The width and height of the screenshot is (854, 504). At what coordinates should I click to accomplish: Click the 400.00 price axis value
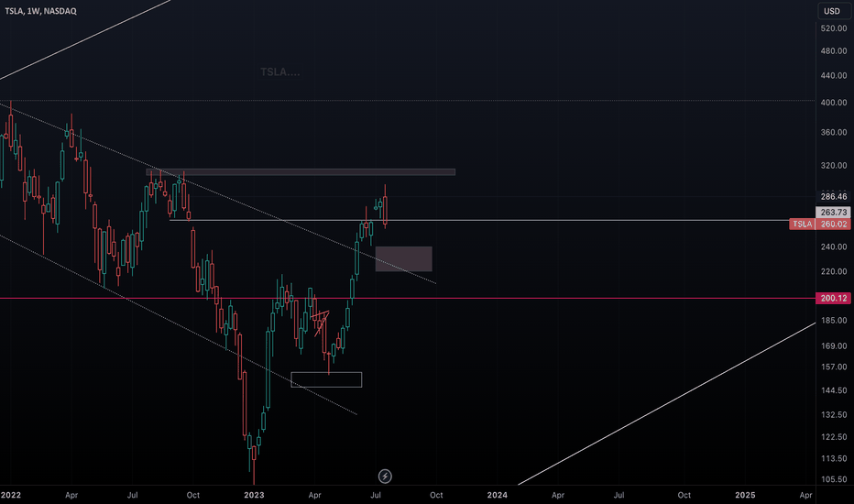[833, 103]
